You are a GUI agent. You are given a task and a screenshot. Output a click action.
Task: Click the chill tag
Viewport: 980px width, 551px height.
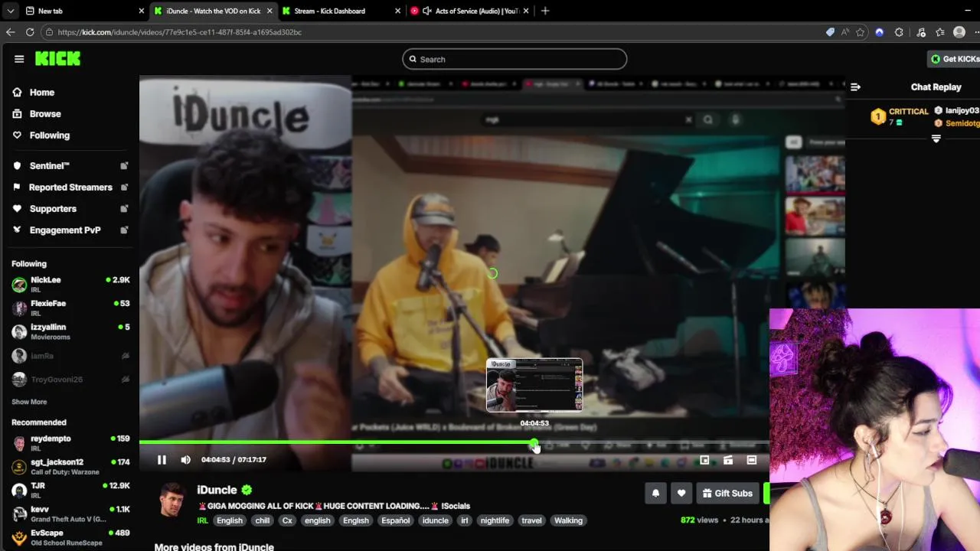click(263, 520)
